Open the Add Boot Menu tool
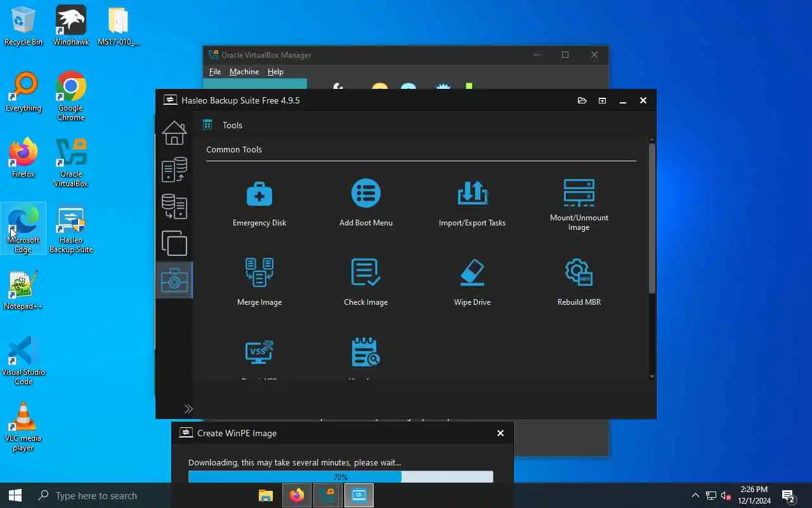The height and width of the screenshot is (508, 812). (365, 203)
